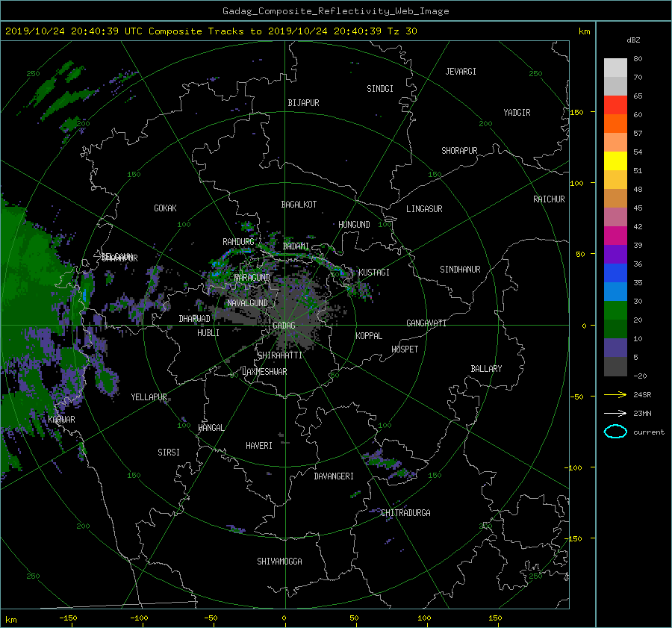This screenshot has height=628, width=672.
Task: Click the NARAGUND city label
Action: [x=252, y=278]
